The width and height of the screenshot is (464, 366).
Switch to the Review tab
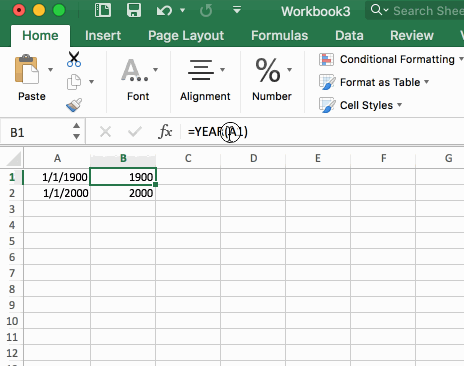[x=412, y=35]
